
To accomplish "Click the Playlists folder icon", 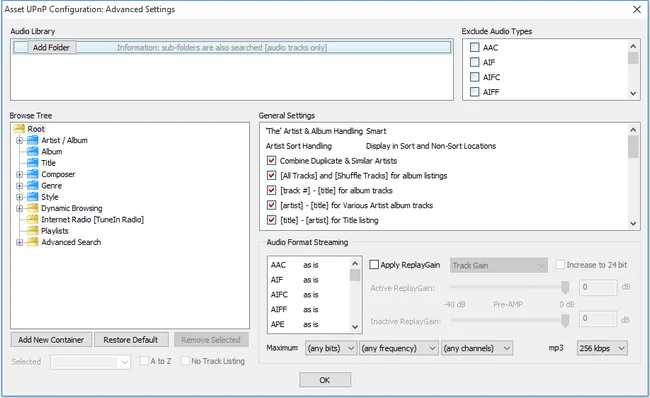I will pyautogui.click(x=33, y=231).
